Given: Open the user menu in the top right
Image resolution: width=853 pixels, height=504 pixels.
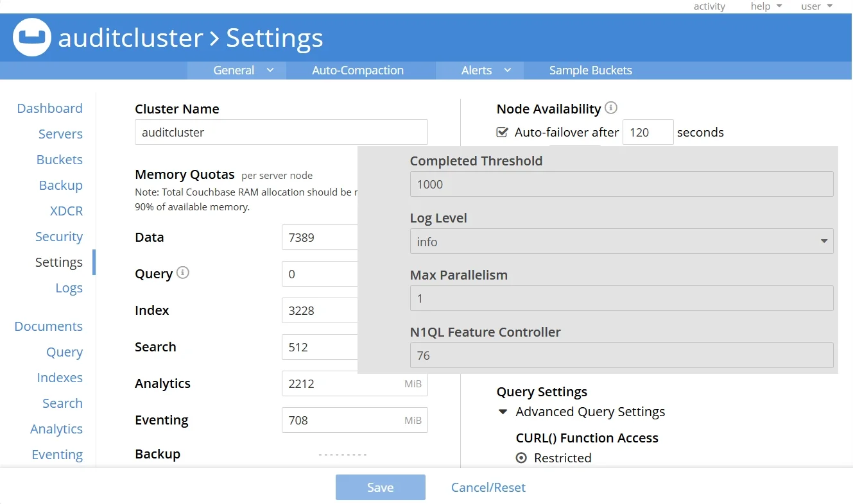Looking at the screenshot, I should point(815,6).
